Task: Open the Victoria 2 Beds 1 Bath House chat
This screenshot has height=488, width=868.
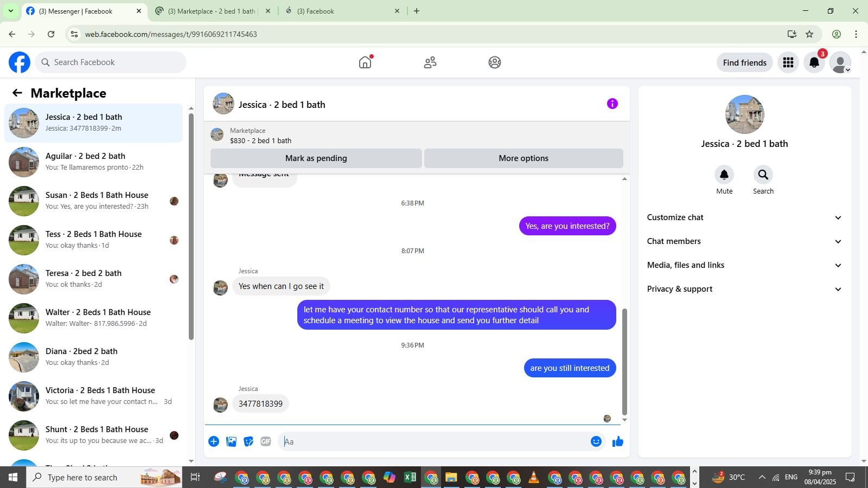Action: pyautogui.click(x=94, y=396)
